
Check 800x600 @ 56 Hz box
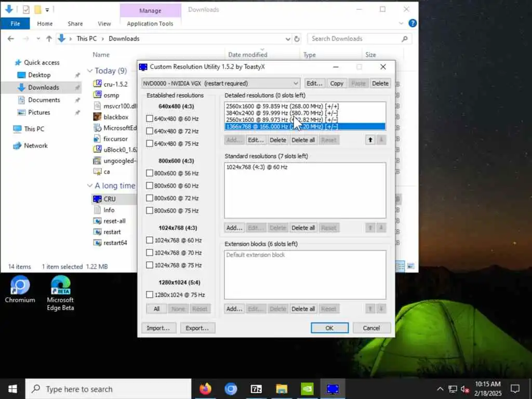point(149,173)
